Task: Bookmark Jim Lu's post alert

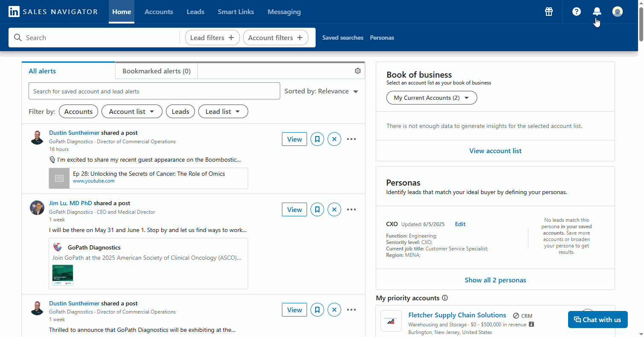Action: pos(317,209)
